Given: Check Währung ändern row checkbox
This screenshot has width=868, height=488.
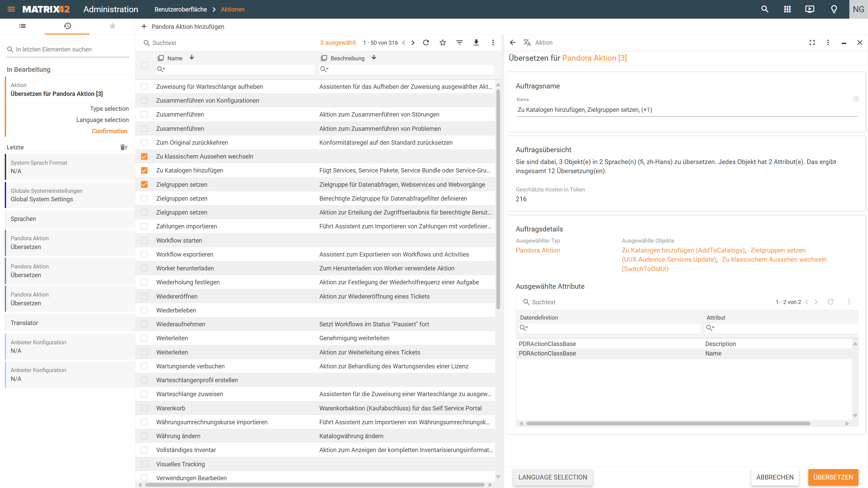Looking at the screenshot, I should click(x=144, y=436).
